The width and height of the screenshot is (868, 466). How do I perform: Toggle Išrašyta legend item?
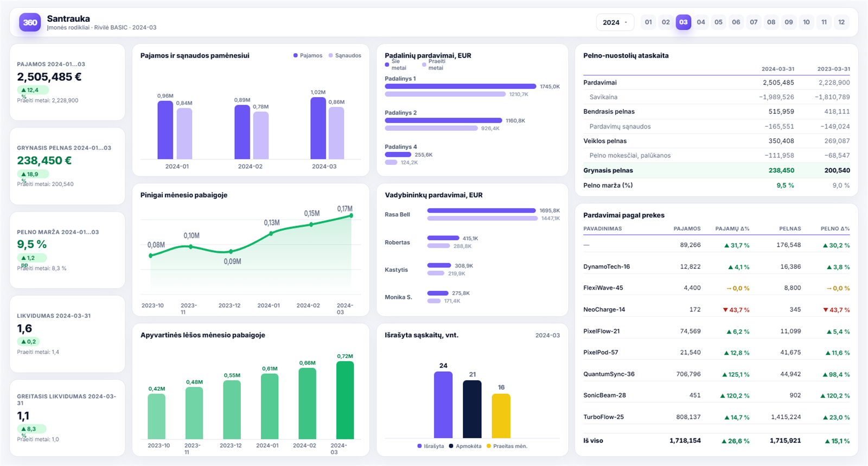coord(431,446)
